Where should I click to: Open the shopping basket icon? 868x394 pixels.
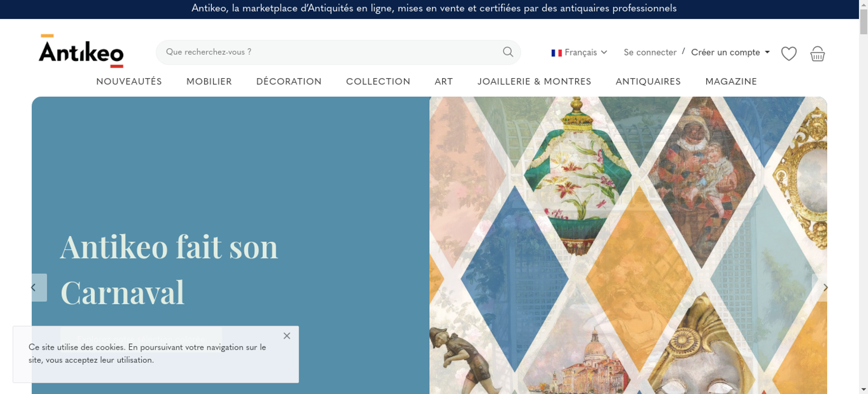[x=817, y=53]
